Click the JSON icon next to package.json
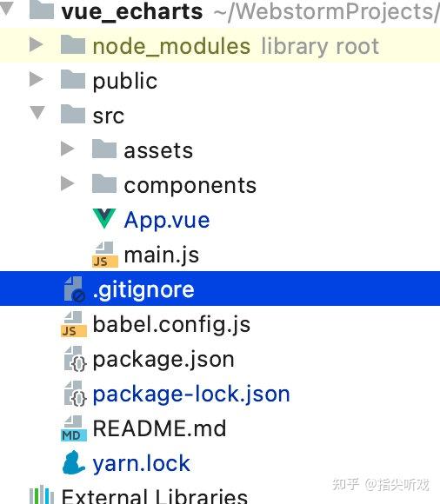The width and height of the screenshot is (440, 504). (75, 359)
